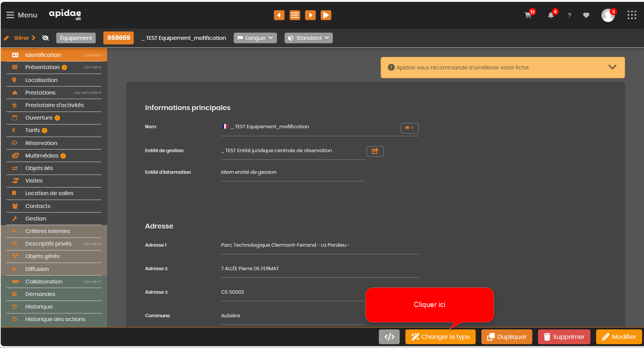Toggle the crossed-eye visibility icon
This screenshot has width=644, height=348.
pyautogui.click(x=46, y=38)
